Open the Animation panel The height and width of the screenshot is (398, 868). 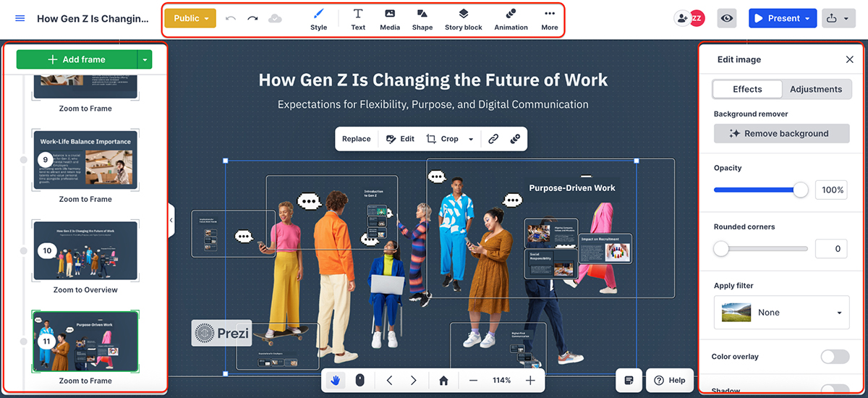(511, 20)
